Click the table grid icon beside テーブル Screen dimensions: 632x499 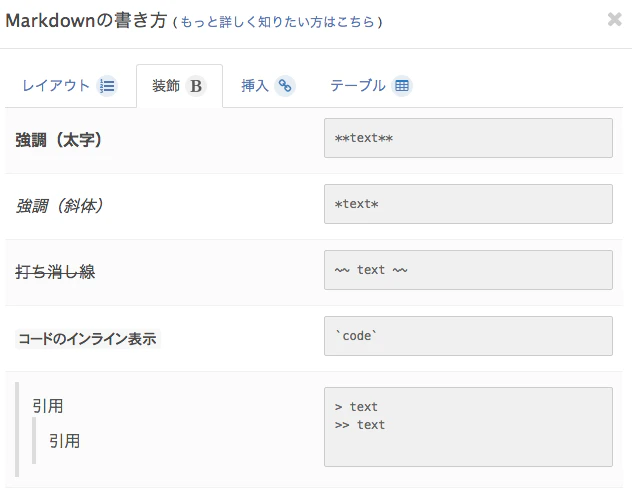pyautogui.click(x=402, y=86)
